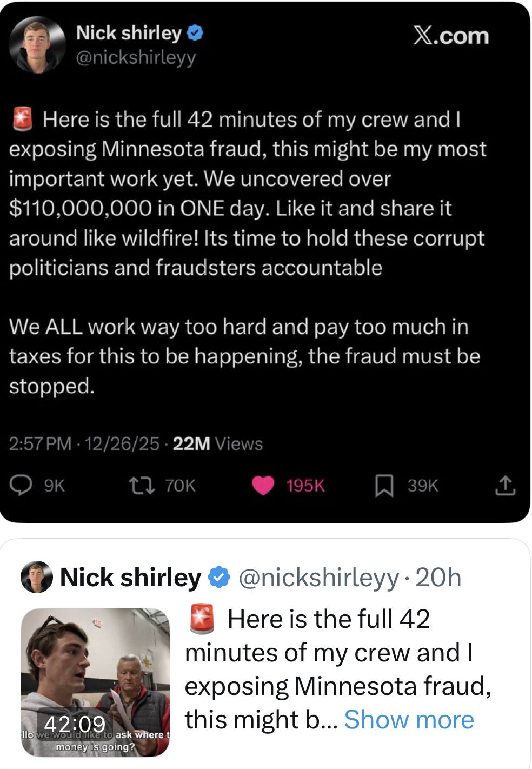Viewport: 532px width, 769px height.
Task: Click the repost arrows icon with 70K
Action: 142,485
